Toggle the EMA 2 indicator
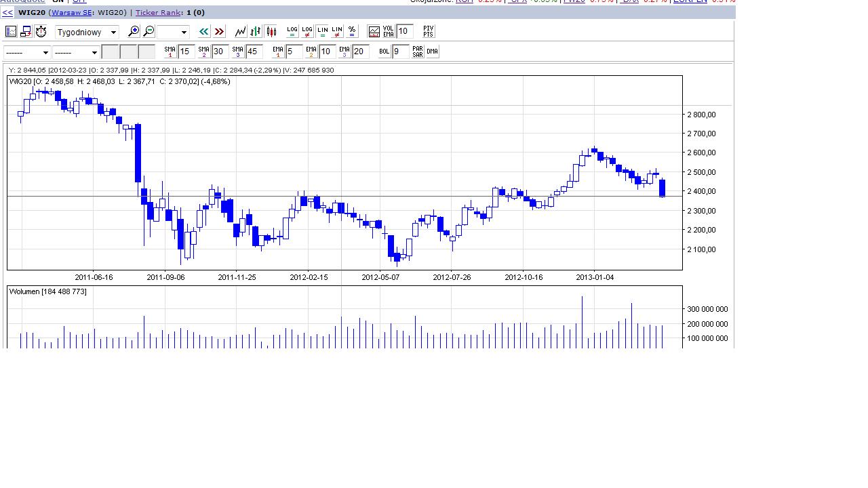868x488 pixels. pyautogui.click(x=311, y=52)
